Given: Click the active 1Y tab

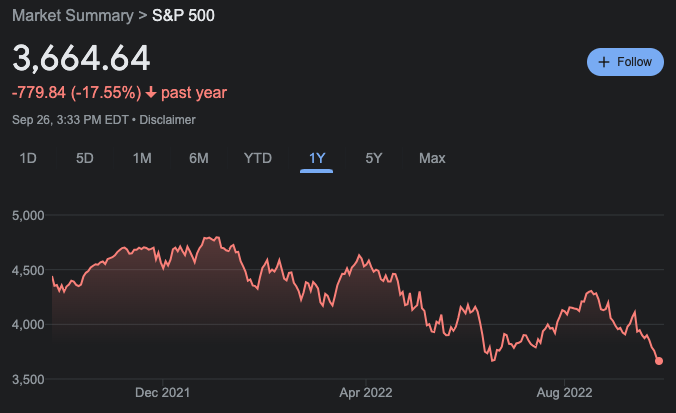Looking at the screenshot, I should pos(317,158).
